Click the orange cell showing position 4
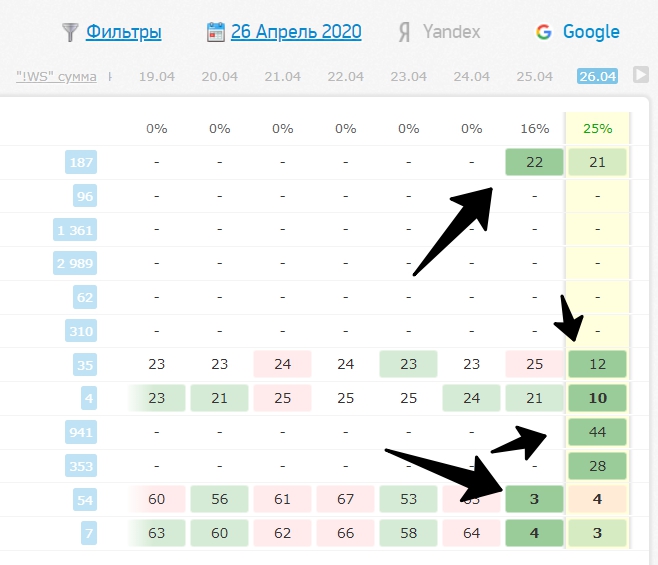The width and height of the screenshot is (658, 565). pos(597,499)
